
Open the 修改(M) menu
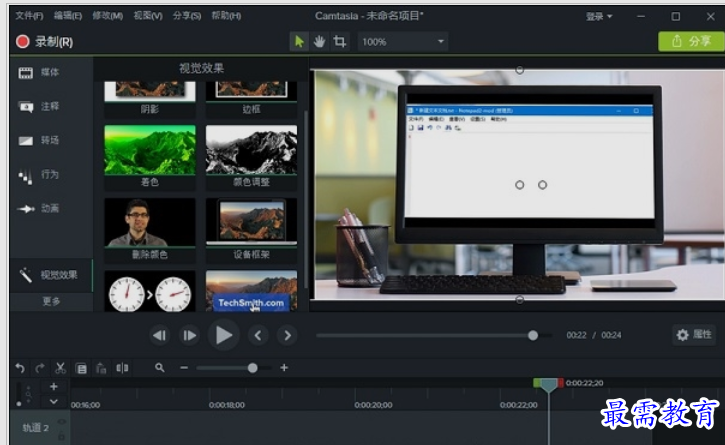[x=107, y=16]
